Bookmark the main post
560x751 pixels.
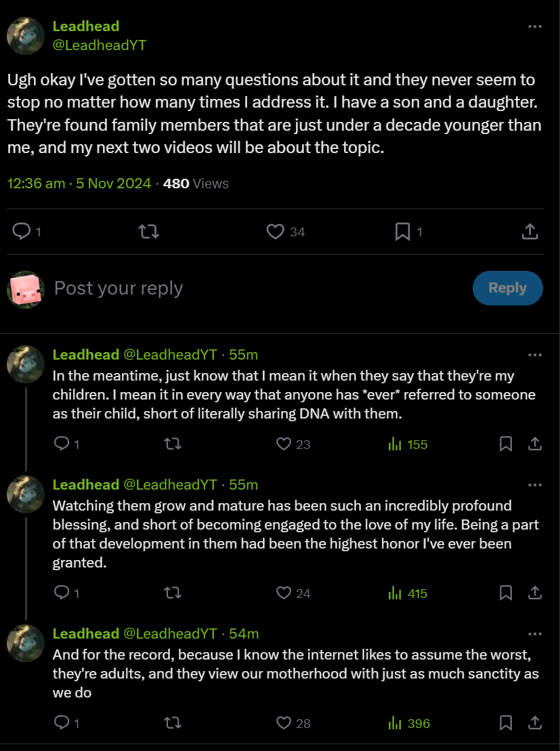click(x=402, y=232)
